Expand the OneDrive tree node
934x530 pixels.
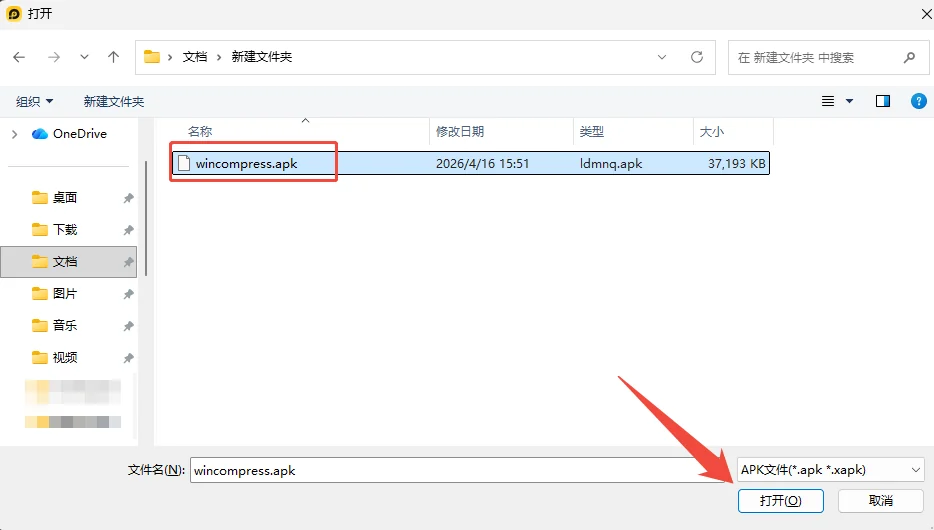tap(14, 134)
